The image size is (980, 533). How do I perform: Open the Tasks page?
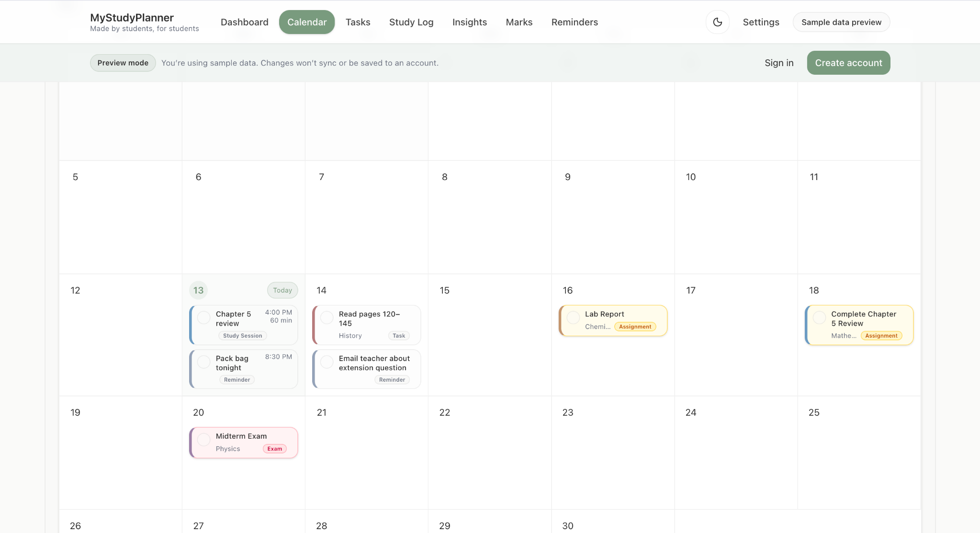[358, 22]
